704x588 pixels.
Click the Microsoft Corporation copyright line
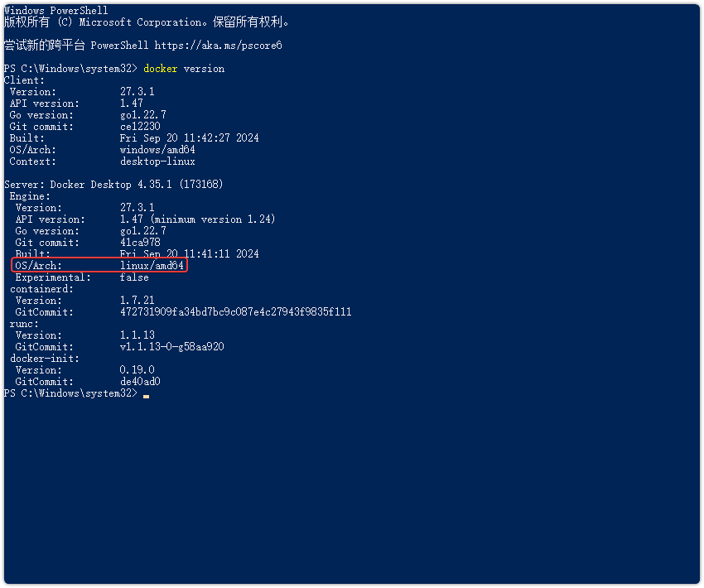pyautogui.click(x=147, y=22)
